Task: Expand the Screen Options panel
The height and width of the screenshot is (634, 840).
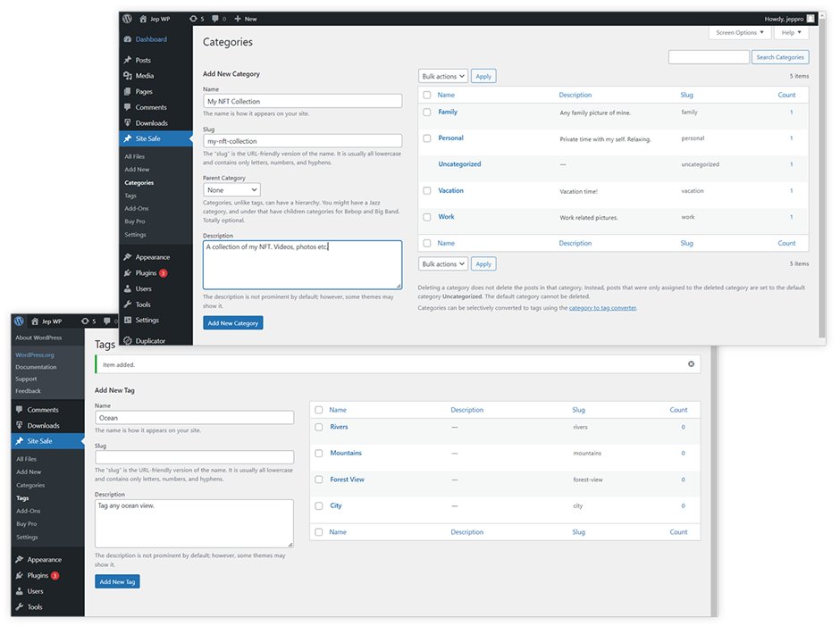Action: tap(738, 32)
